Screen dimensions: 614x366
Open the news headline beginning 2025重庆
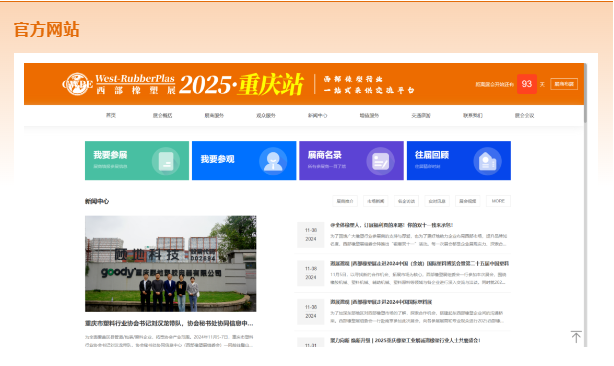point(405,341)
